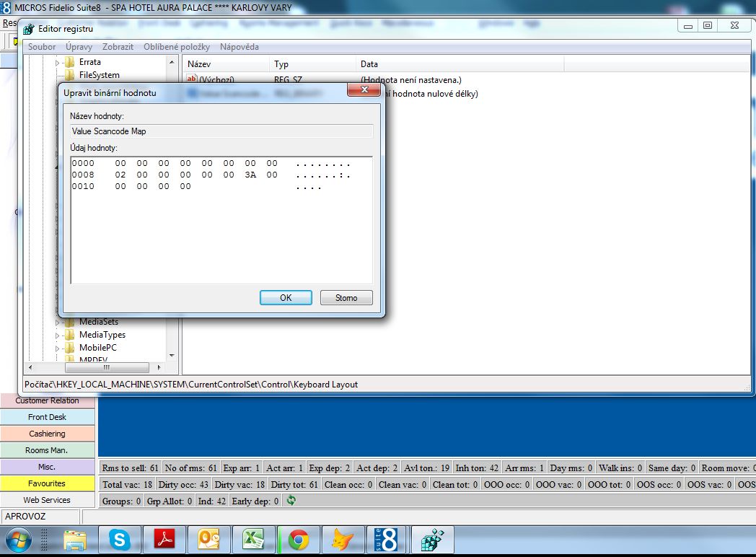Open Front Desk section in Suite8
Screen dimensions: 756x557
[48, 417]
